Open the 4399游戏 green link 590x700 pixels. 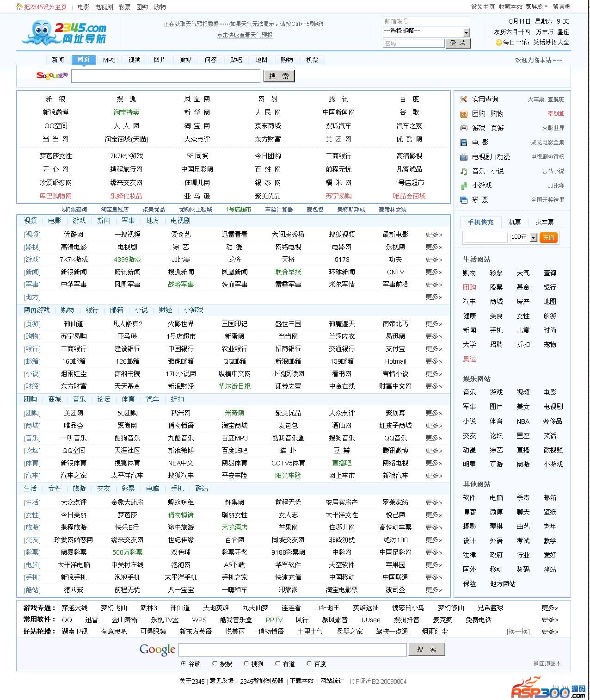(127, 260)
